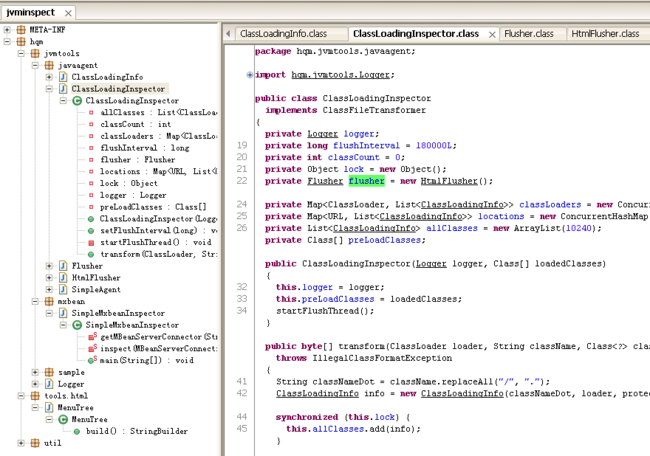
Task: Select the preLoadClasses : Class[] tree item
Action: coord(153,207)
